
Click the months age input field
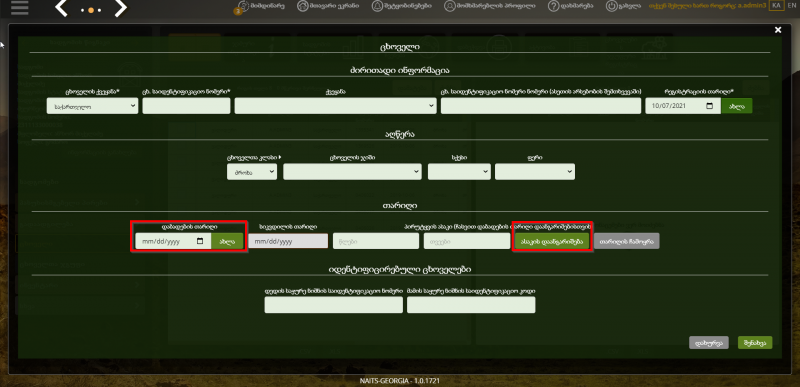[467, 241]
